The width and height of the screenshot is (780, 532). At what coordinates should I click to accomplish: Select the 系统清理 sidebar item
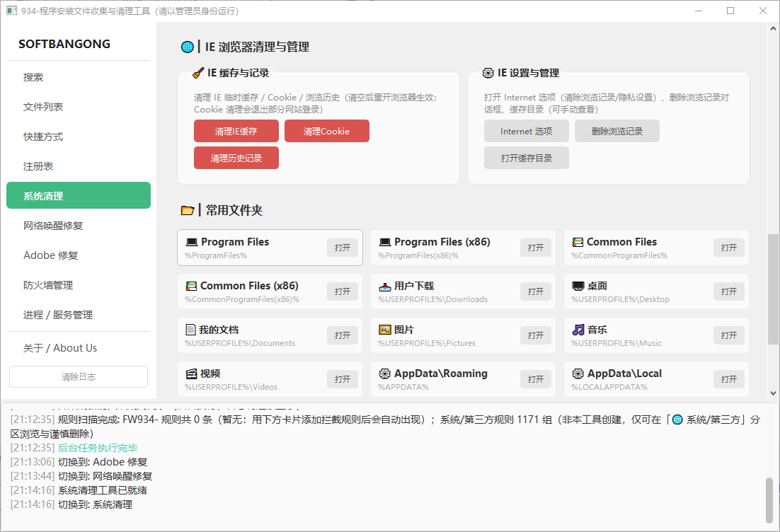point(79,195)
